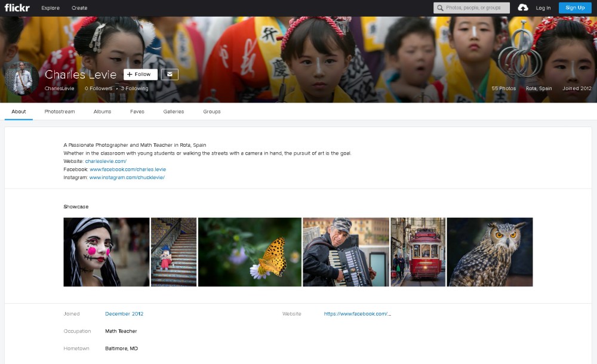Switch to the Albums tab
Image resolution: width=597 pixels, height=364 pixels.
(102, 112)
